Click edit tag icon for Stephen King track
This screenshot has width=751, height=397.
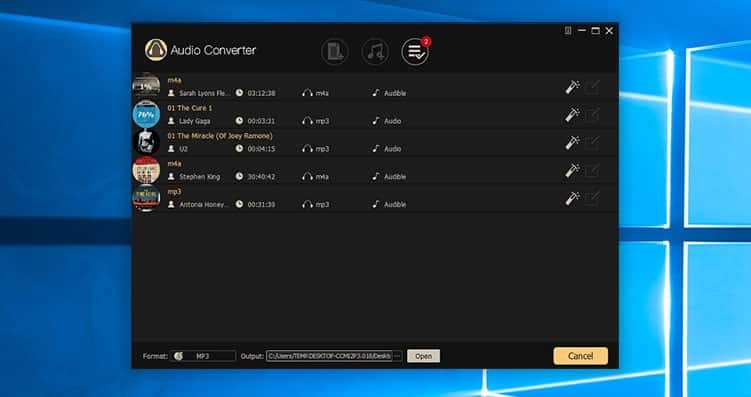592,170
